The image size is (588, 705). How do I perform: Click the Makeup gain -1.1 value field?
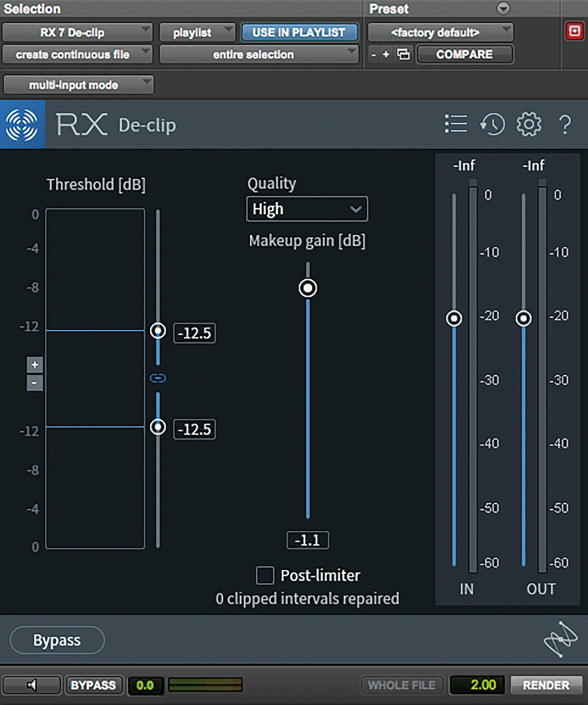(308, 540)
